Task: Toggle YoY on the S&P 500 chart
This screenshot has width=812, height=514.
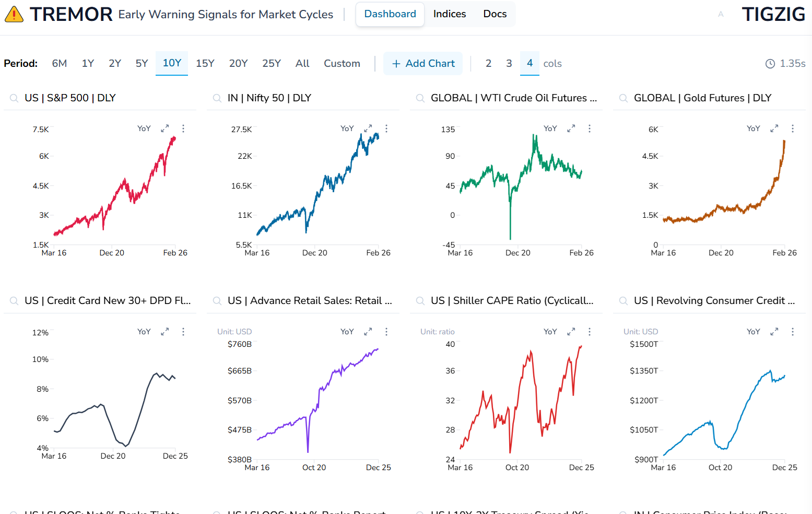Action: click(144, 128)
